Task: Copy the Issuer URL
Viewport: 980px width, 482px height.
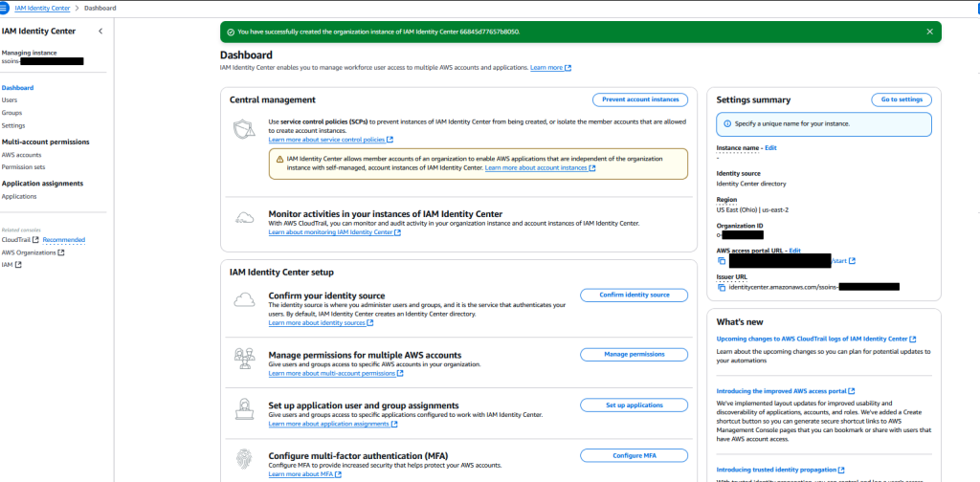Action: [x=722, y=287]
